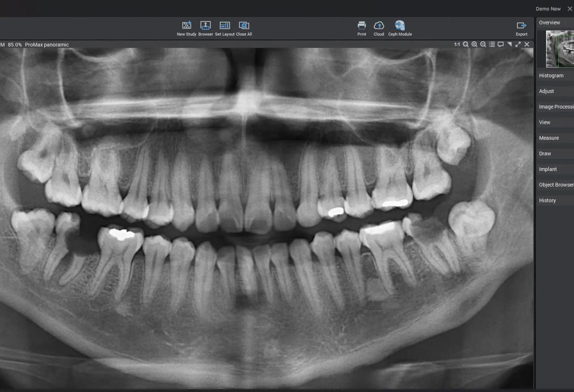Toggle the image info list icon
Image resolution: width=574 pixels, height=392 pixels.
click(x=492, y=44)
